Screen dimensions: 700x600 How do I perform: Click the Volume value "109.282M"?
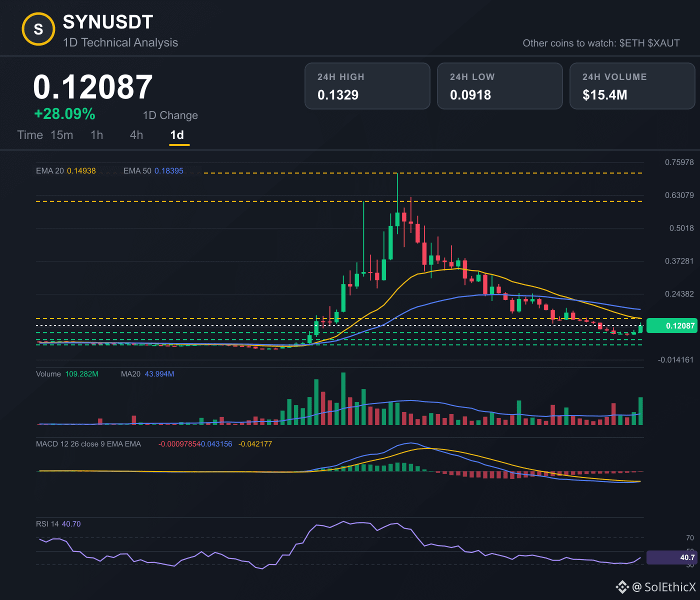82,374
